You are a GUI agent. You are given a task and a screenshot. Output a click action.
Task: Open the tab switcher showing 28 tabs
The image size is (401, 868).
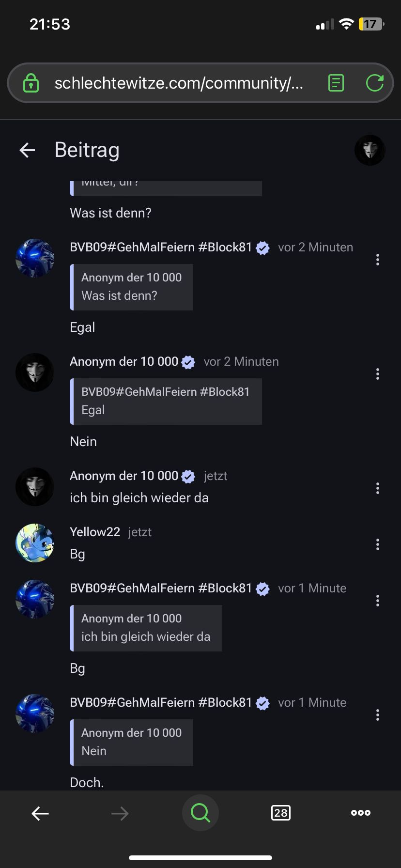(281, 813)
